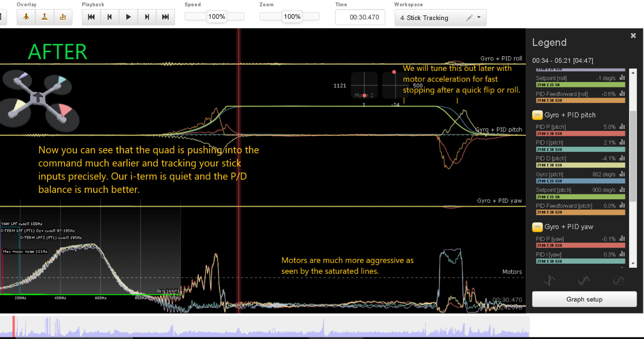This screenshot has height=339, width=644.
Task: Click the Graph setup button
Action: click(x=584, y=299)
